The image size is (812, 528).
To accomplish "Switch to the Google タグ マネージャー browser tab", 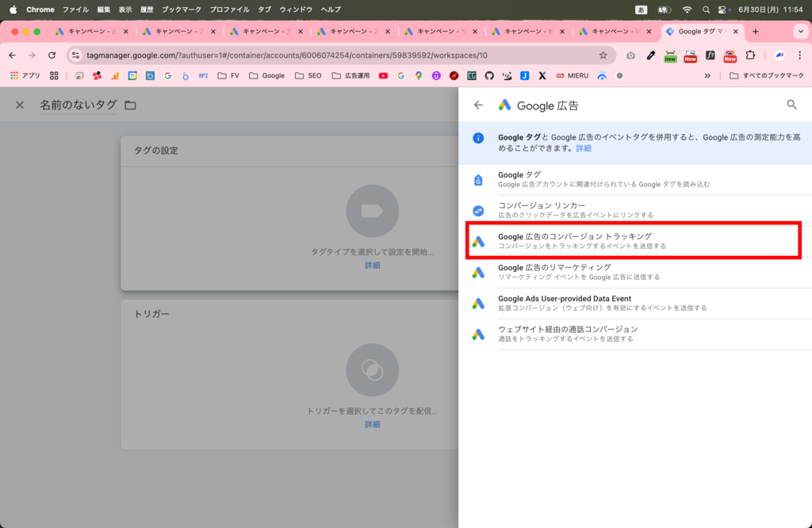I will click(702, 32).
